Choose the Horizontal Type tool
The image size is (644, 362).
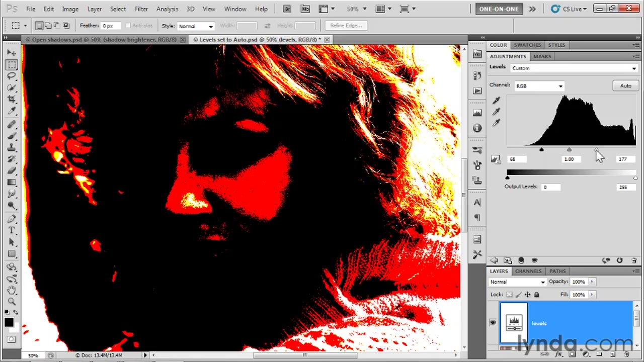(x=12, y=230)
